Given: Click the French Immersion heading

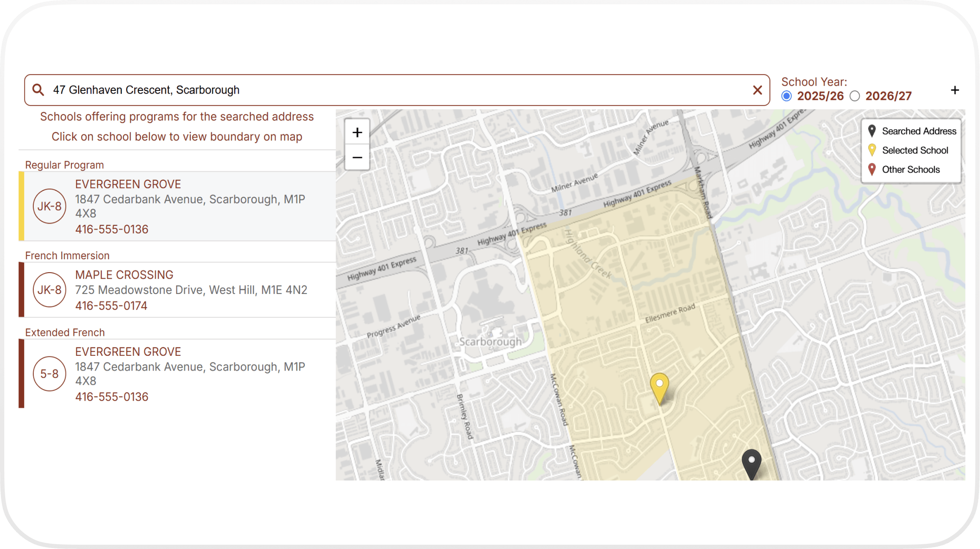Looking at the screenshot, I should pyautogui.click(x=67, y=255).
